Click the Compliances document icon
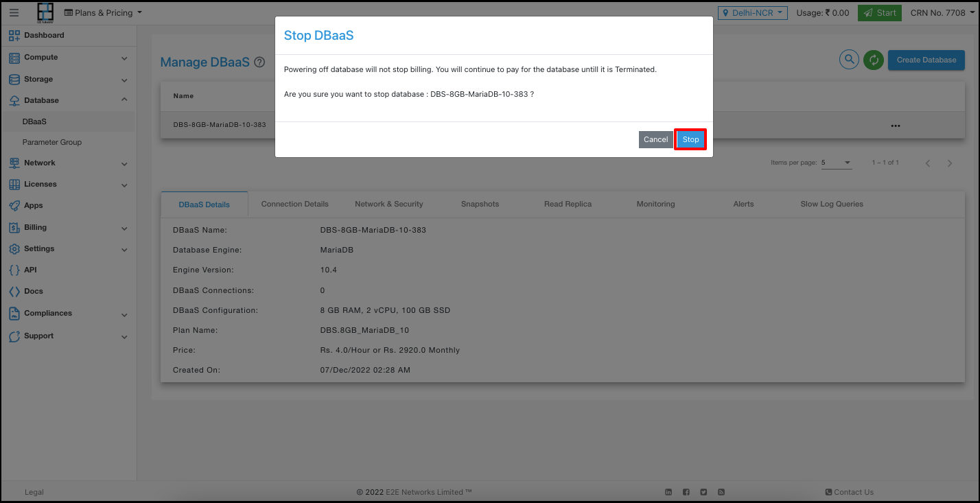This screenshot has width=980, height=503. tap(14, 314)
